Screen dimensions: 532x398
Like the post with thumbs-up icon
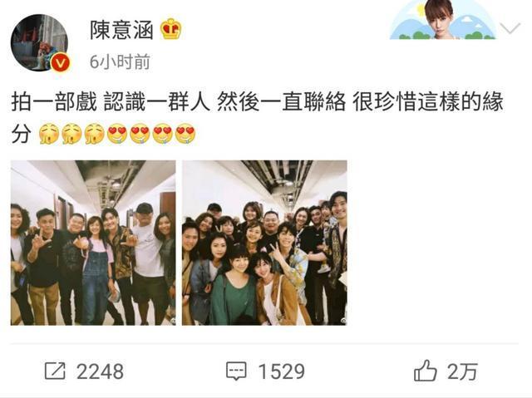[x=426, y=371]
